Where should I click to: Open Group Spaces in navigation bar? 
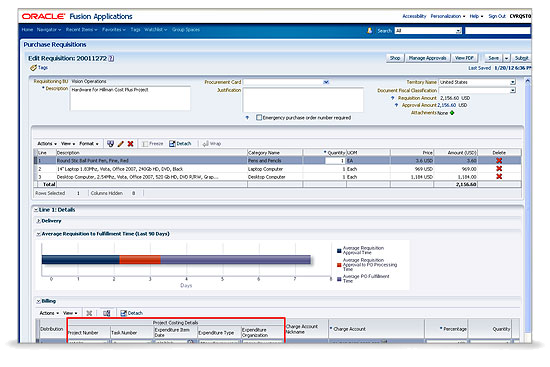186,30
